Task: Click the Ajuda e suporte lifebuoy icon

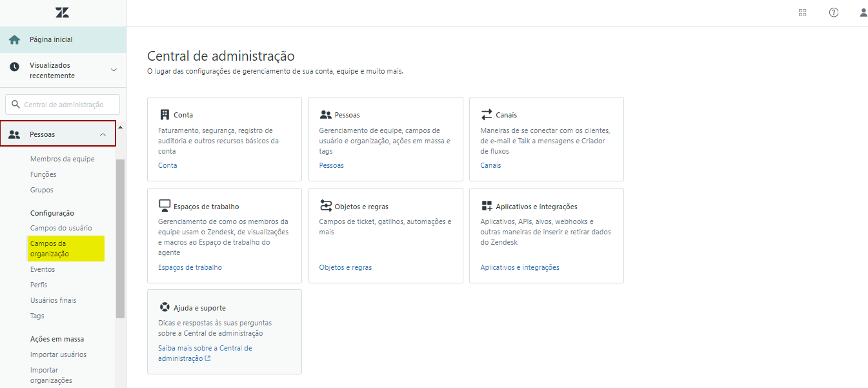Action: pyautogui.click(x=165, y=307)
